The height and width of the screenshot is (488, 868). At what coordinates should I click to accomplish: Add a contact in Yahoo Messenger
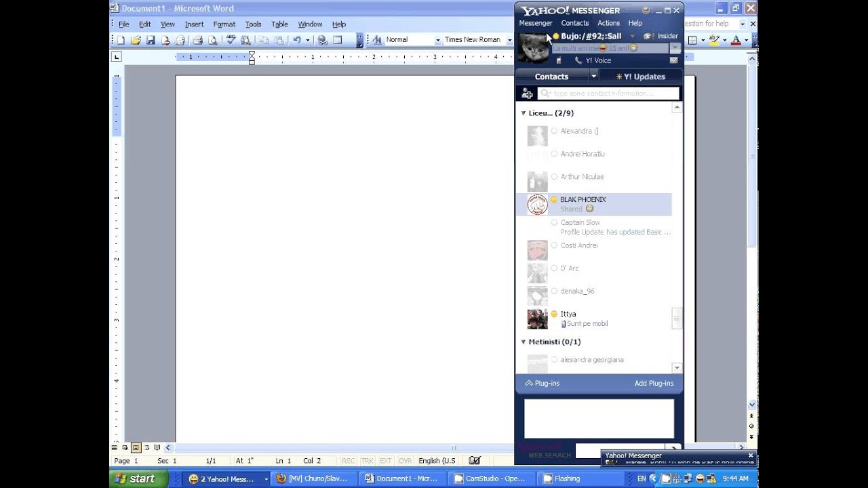point(527,94)
